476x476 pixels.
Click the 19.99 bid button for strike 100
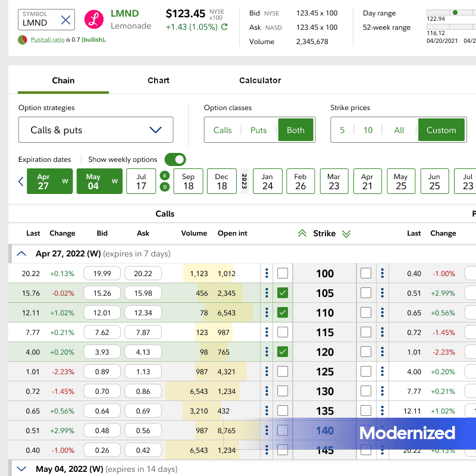(x=102, y=273)
